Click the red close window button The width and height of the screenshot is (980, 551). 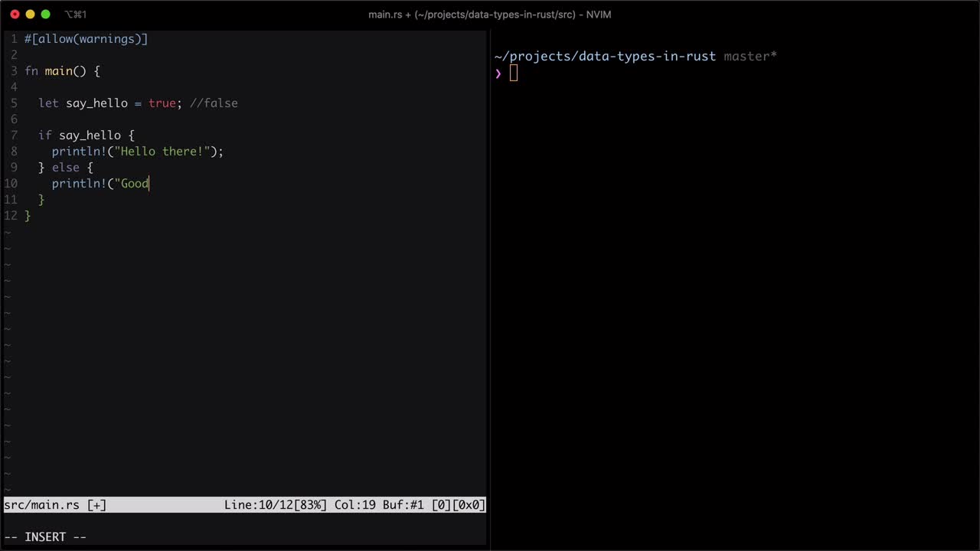point(15,15)
